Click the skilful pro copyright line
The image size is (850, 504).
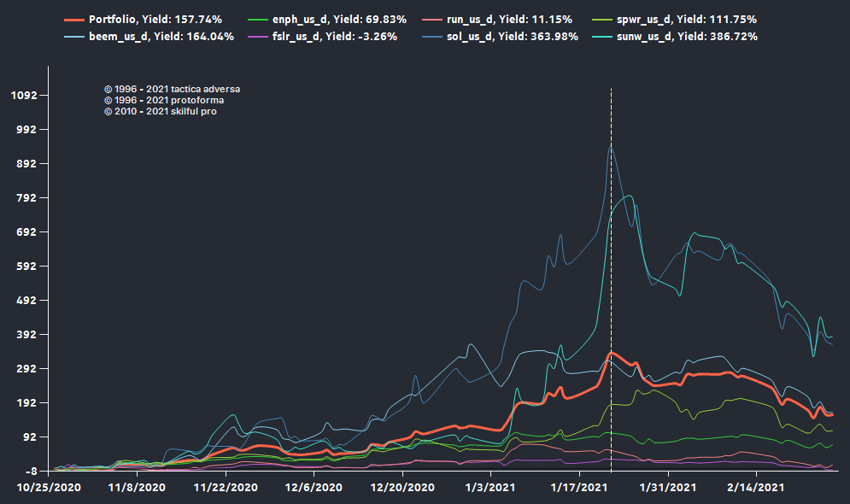click(160, 111)
